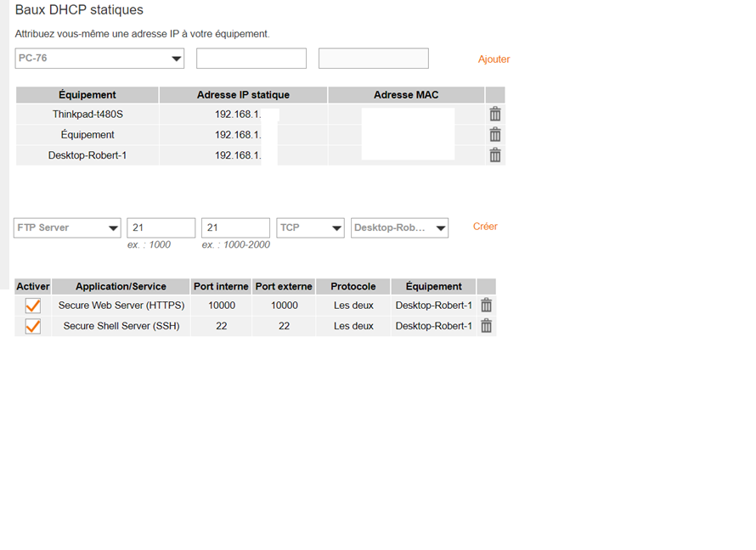This screenshot has width=756, height=550.
Task: Click the greyed MAC address input field
Action: pos(373,59)
